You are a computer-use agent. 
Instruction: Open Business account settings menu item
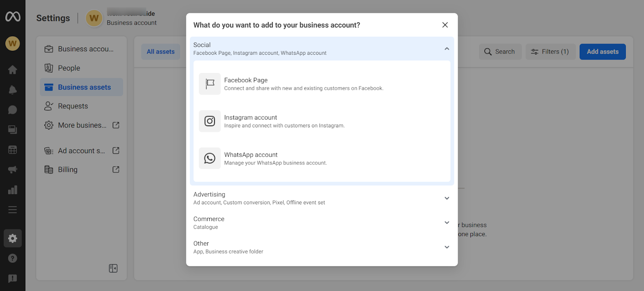(82, 49)
